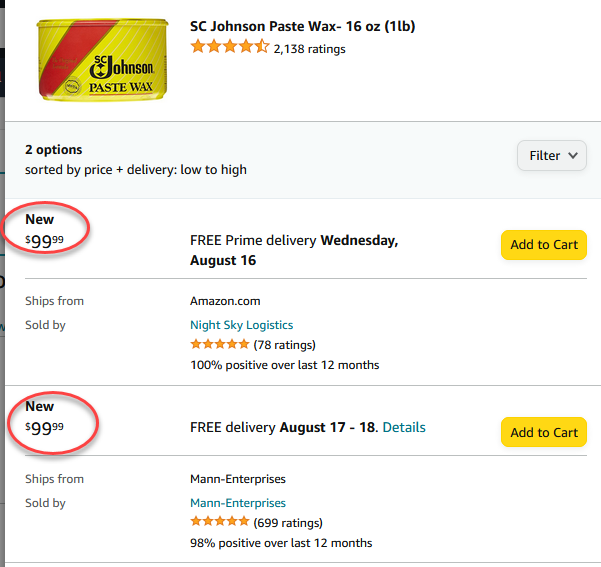Add the Night Sky Logistics offer to cart
Screen dimensions: 601x567
[x=544, y=245]
